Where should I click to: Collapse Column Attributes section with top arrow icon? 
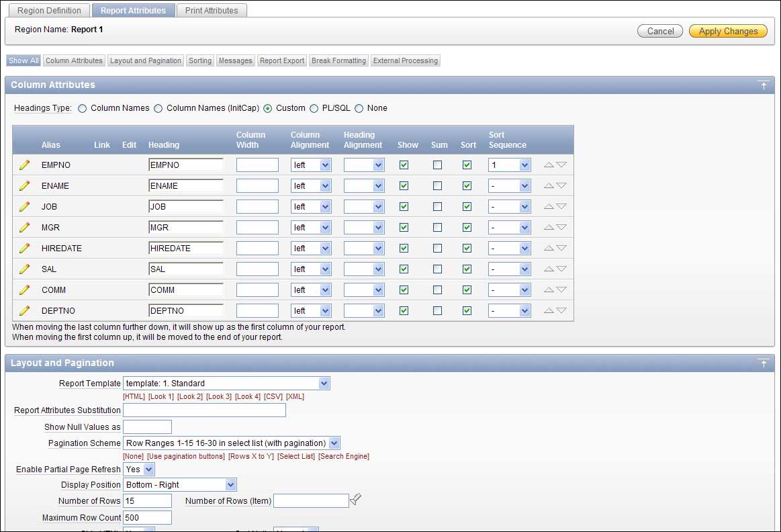tap(763, 85)
